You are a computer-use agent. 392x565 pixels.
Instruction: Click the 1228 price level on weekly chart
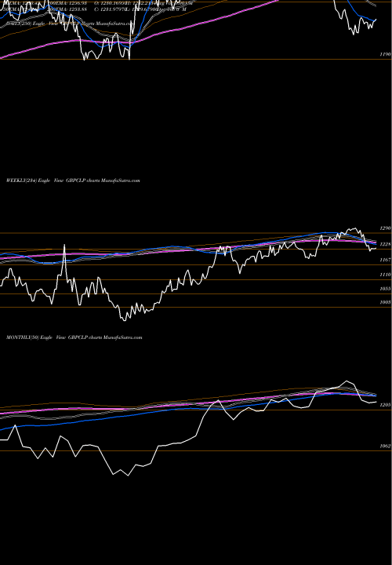tap(385, 245)
